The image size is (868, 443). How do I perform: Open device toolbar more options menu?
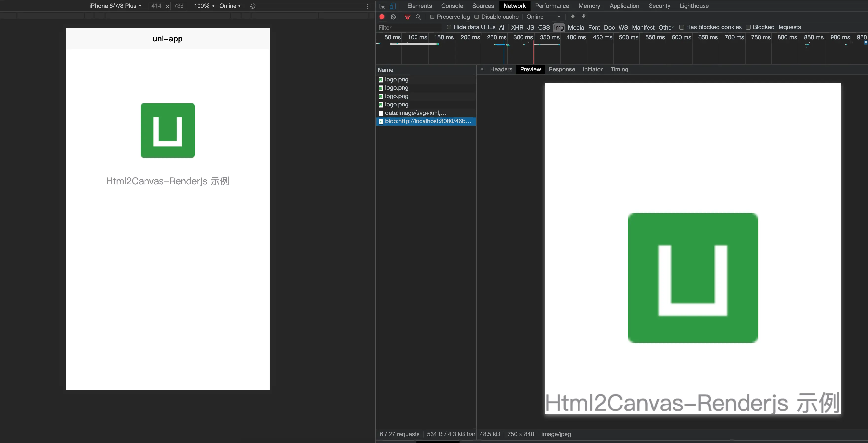[x=368, y=6]
